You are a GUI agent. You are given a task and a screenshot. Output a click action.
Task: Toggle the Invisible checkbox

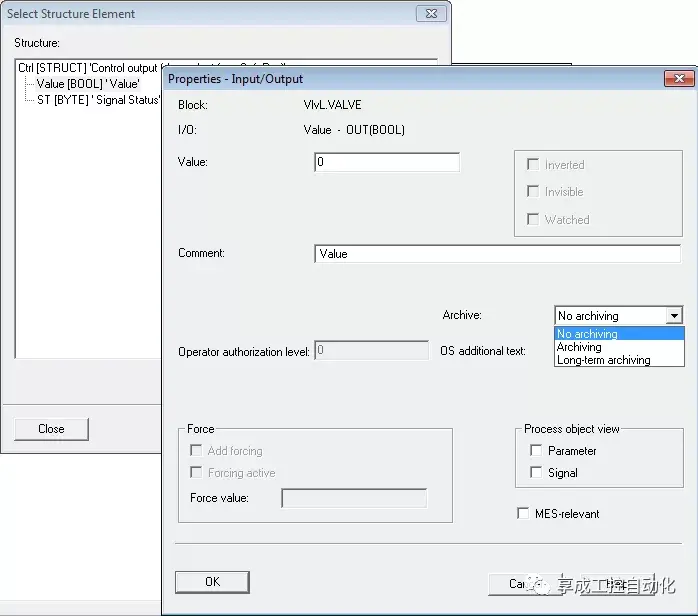tap(533, 191)
